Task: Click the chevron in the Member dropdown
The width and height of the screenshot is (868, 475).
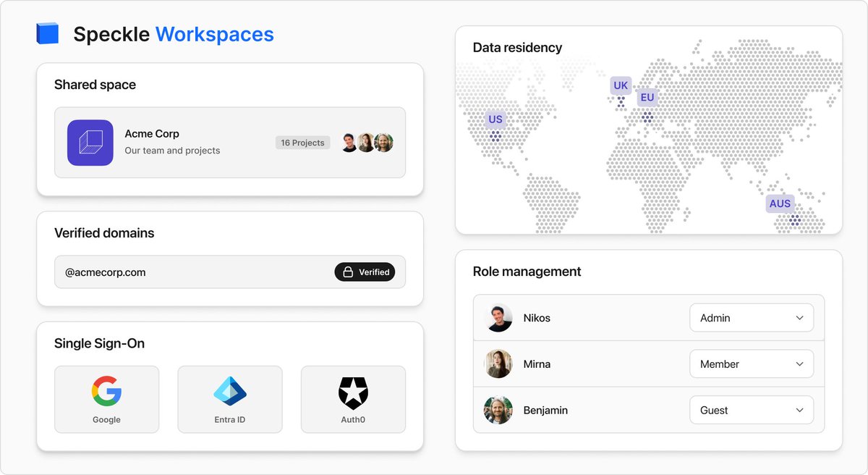Action: (x=799, y=364)
